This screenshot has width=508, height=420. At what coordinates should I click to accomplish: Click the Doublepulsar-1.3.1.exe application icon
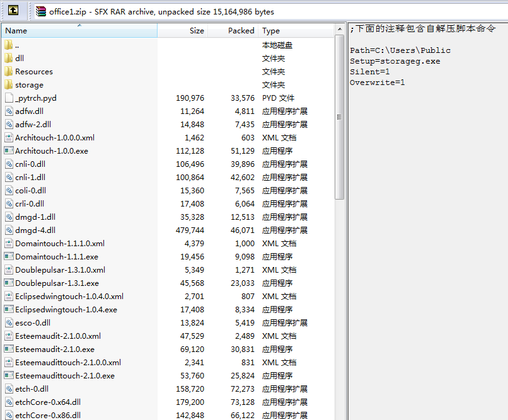(9, 283)
